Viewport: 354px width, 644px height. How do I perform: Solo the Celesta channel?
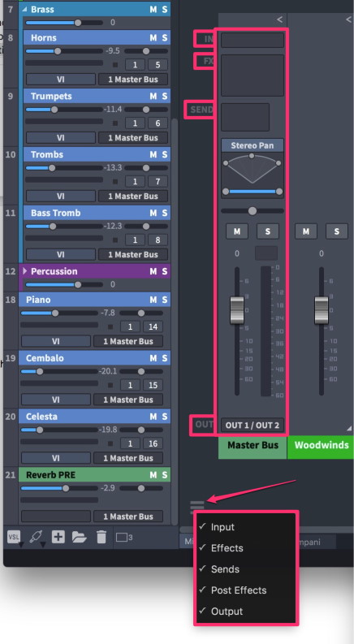pyautogui.click(x=164, y=417)
